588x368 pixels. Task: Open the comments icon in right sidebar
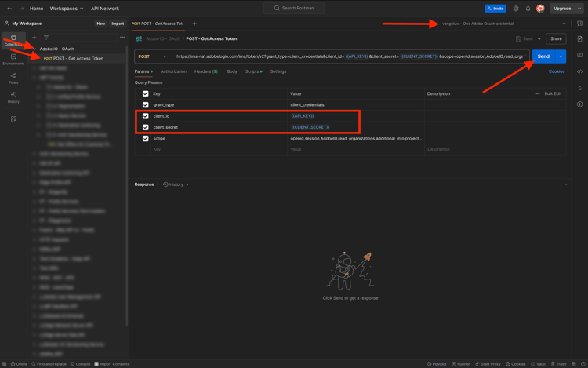[x=579, y=55]
